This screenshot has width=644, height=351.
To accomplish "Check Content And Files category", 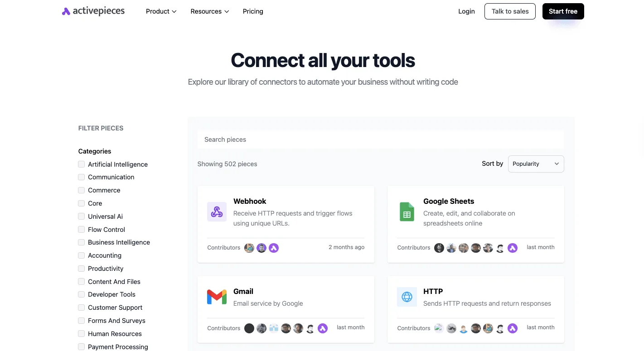I will pos(82,282).
